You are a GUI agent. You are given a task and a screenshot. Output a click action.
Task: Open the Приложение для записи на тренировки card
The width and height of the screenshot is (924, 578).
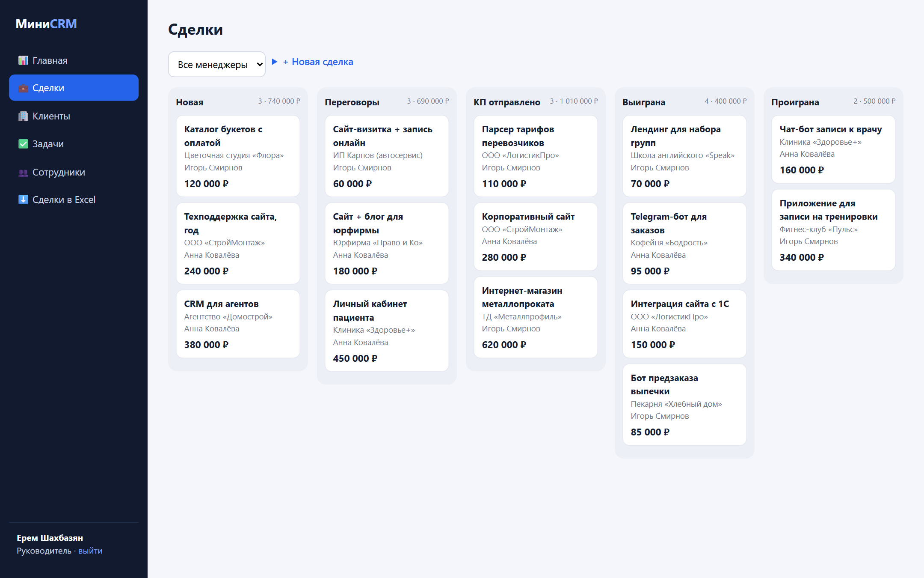[833, 230]
